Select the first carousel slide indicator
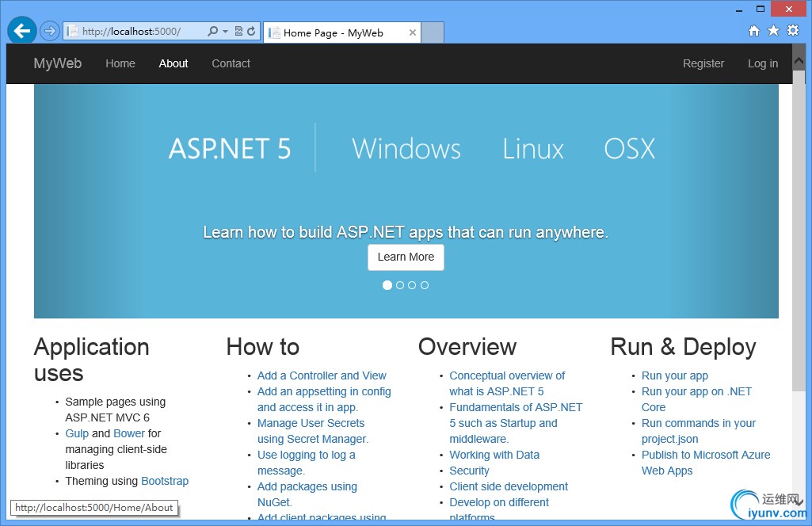Image resolution: width=812 pixels, height=526 pixels. click(387, 285)
